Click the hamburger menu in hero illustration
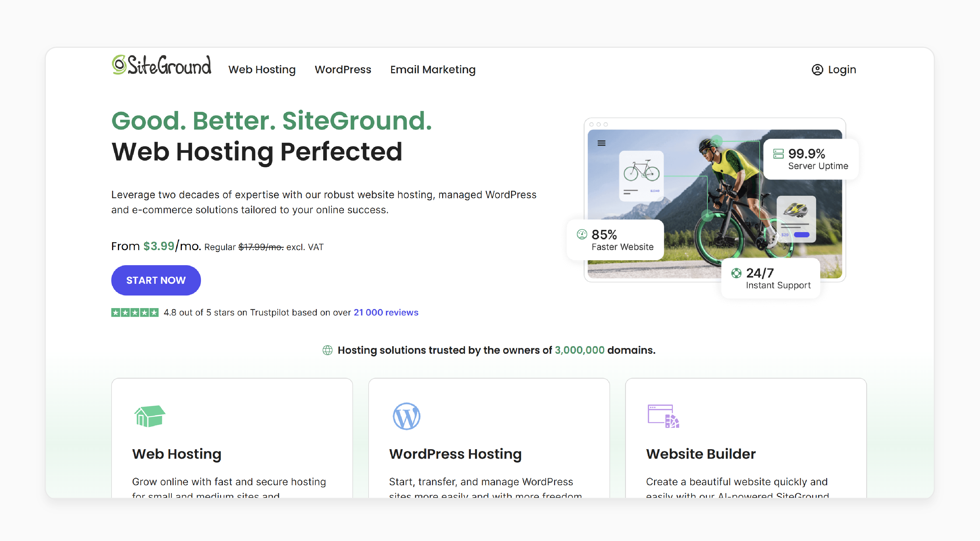 point(602,143)
